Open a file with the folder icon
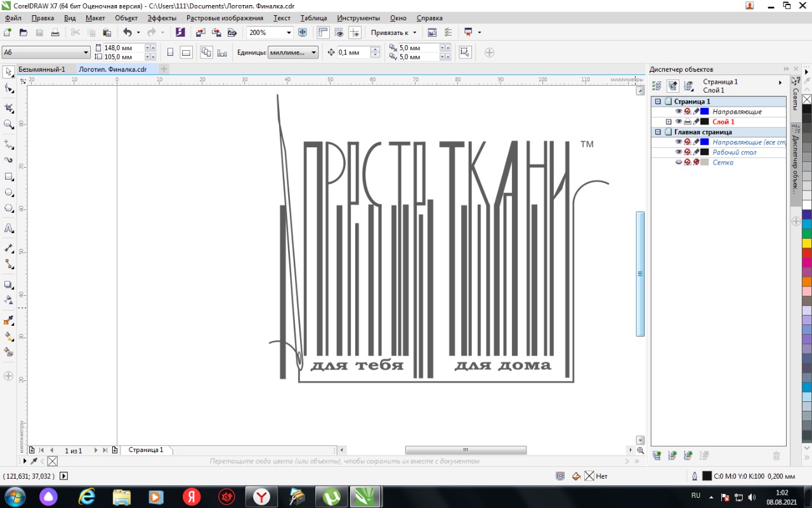The image size is (812, 508). coord(23,32)
